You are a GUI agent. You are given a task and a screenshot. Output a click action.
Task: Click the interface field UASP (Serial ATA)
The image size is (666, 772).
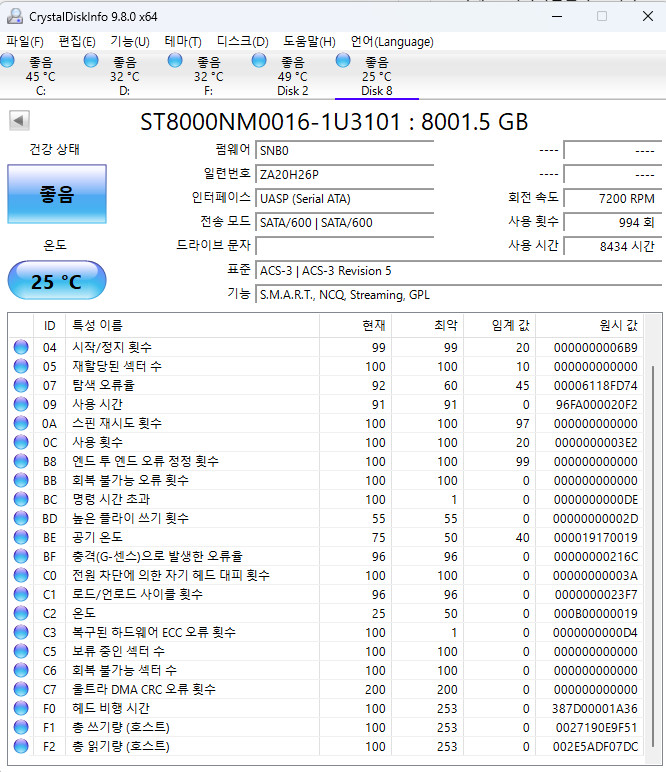344,198
